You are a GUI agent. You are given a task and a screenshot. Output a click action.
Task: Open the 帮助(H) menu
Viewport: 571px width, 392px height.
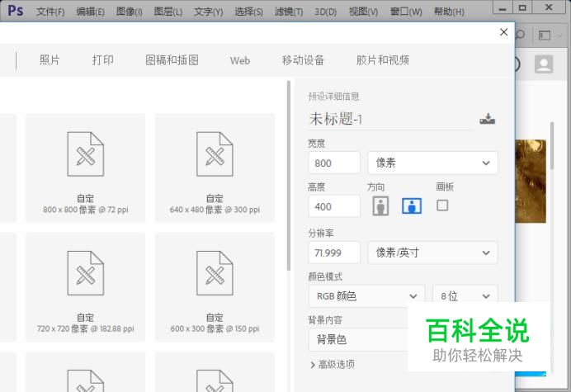click(449, 12)
